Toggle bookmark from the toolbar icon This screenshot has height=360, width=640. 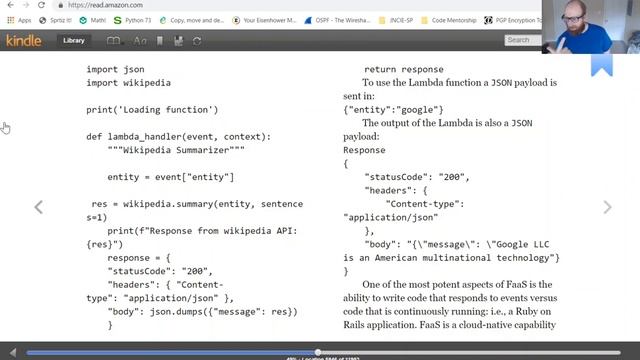click(160, 40)
